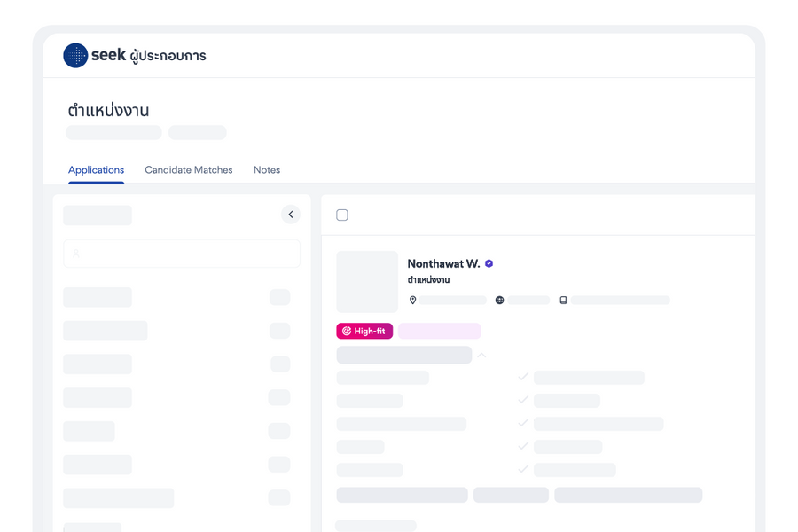Click the book icon in candidate details

click(563, 301)
